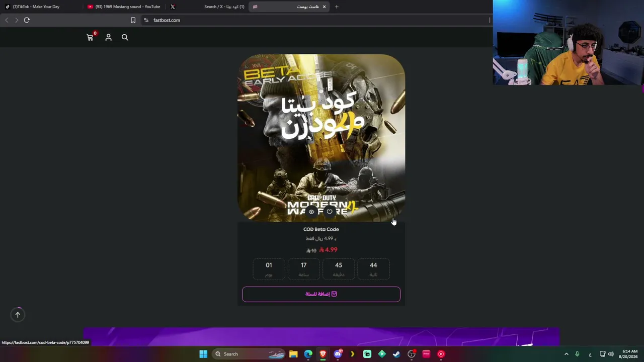Go back with the browser back arrow
This screenshot has height=362, width=644.
point(7,20)
